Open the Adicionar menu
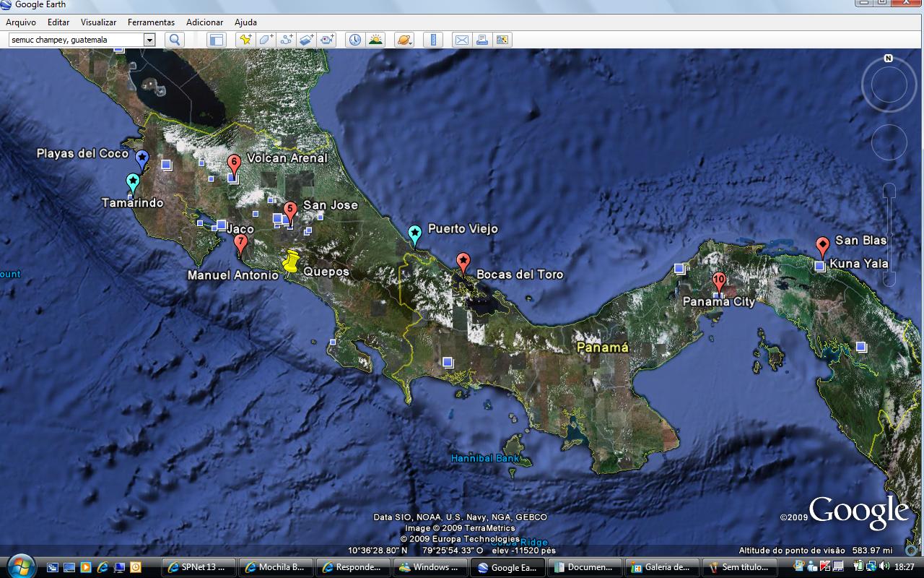The height and width of the screenshot is (578, 924). [x=204, y=22]
